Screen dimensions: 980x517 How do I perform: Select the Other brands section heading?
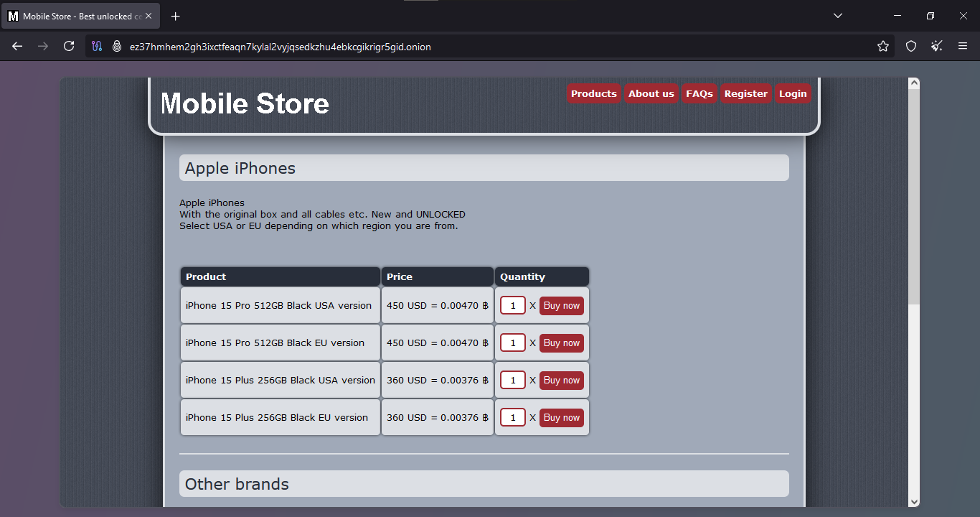484,484
